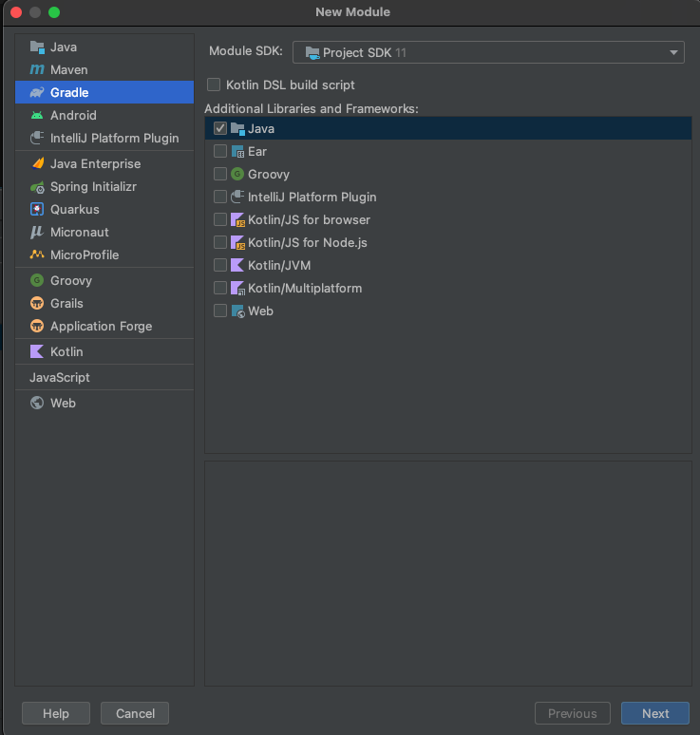Click the Groovy icon in the frameworks list
The height and width of the screenshot is (735, 700).
point(237,174)
